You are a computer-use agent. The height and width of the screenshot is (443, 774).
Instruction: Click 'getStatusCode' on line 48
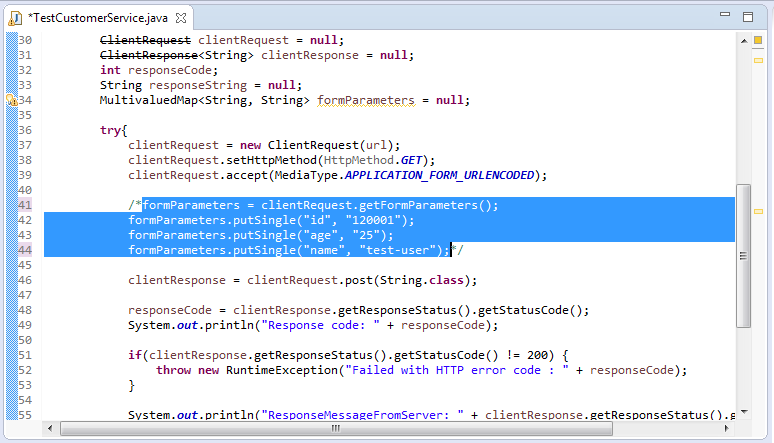523,310
